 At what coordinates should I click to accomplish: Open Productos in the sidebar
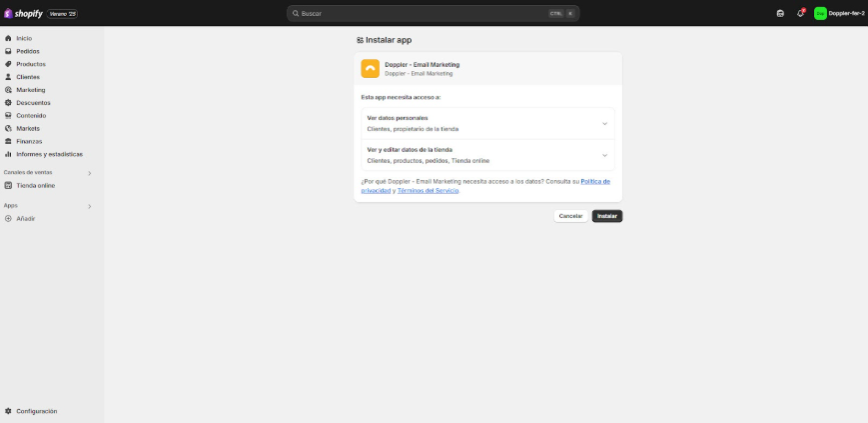31,64
